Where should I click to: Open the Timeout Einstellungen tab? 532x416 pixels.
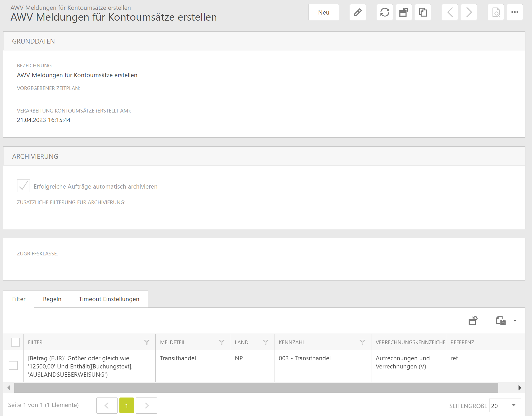(x=109, y=299)
